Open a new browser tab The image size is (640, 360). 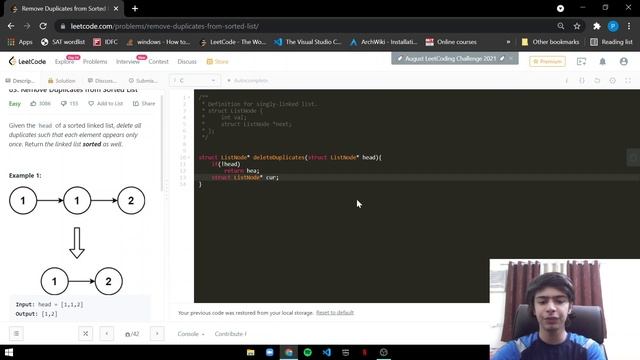(135, 9)
